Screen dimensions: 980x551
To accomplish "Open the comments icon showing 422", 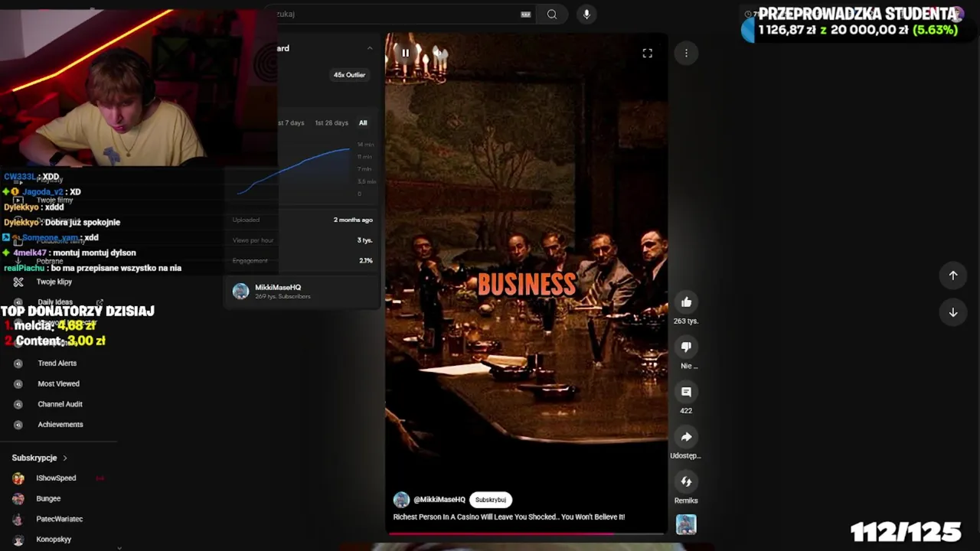I will point(686,392).
